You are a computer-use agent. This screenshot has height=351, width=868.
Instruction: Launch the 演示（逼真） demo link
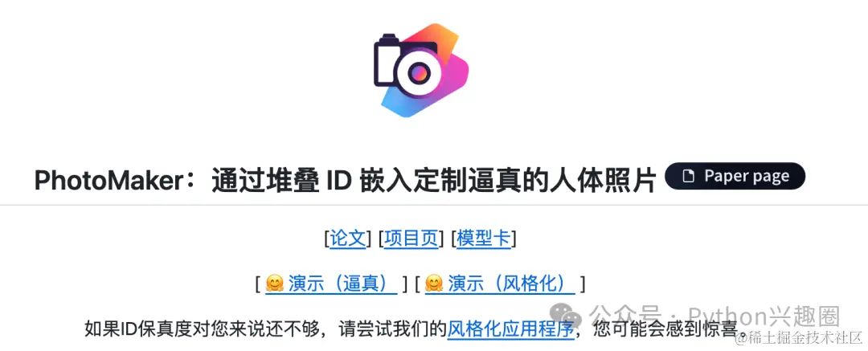pyautogui.click(x=331, y=284)
